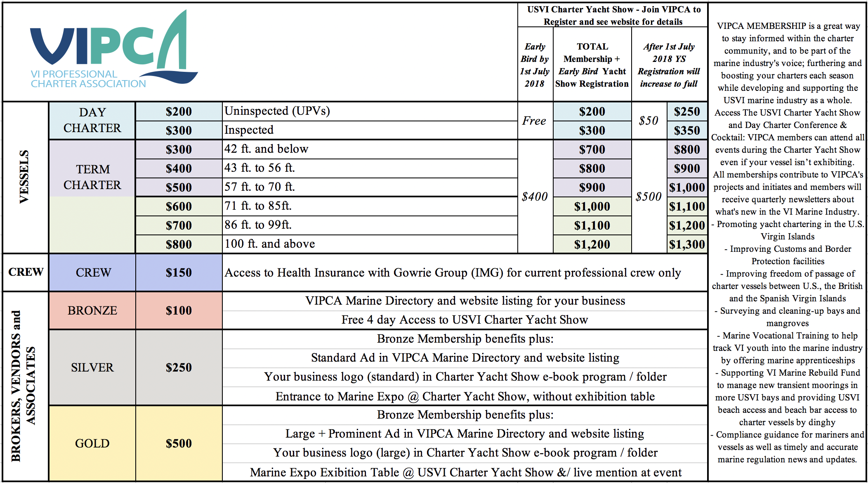868x483 pixels.
Task: Select the BROKERS, VENDORS and ASSOCIATES label
Action: pyautogui.click(x=24, y=386)
